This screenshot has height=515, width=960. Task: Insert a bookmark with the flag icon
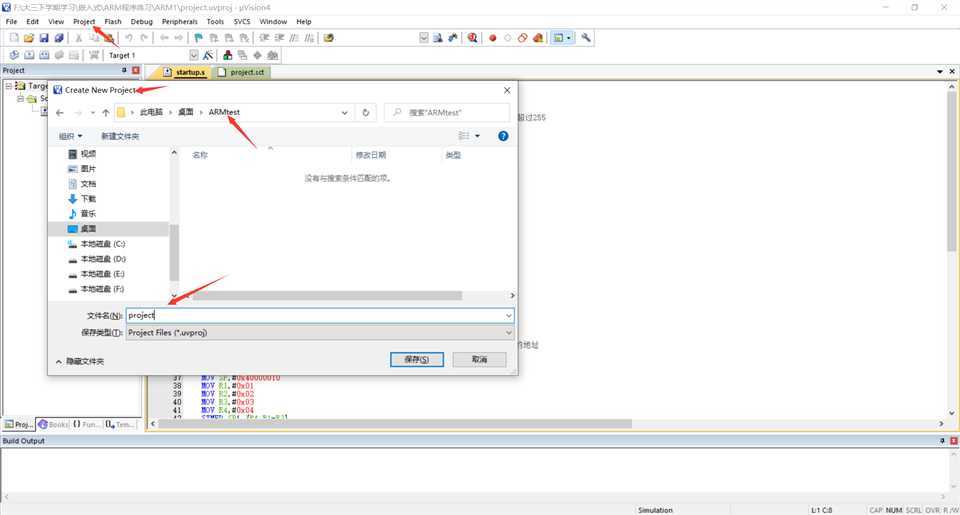198,38
